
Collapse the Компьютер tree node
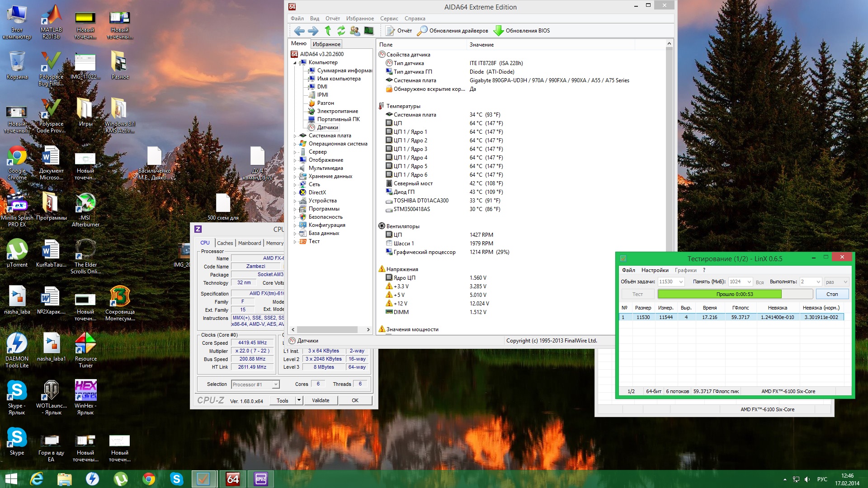tap(295, 62)
